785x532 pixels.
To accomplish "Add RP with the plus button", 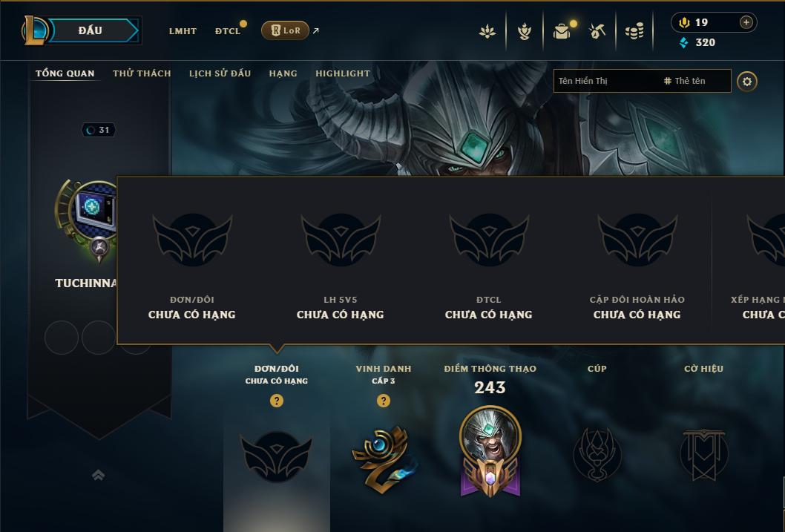I will click(x=746, y=22).
